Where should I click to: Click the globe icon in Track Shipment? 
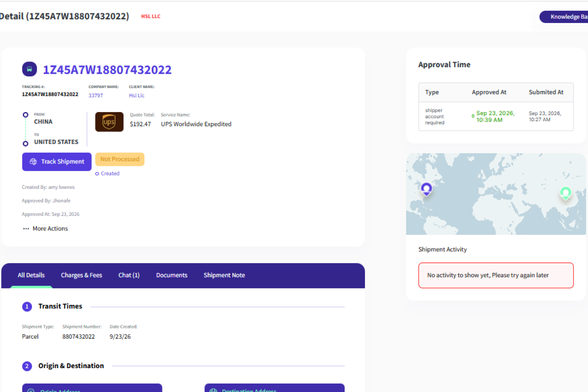[x=33, y=162]
